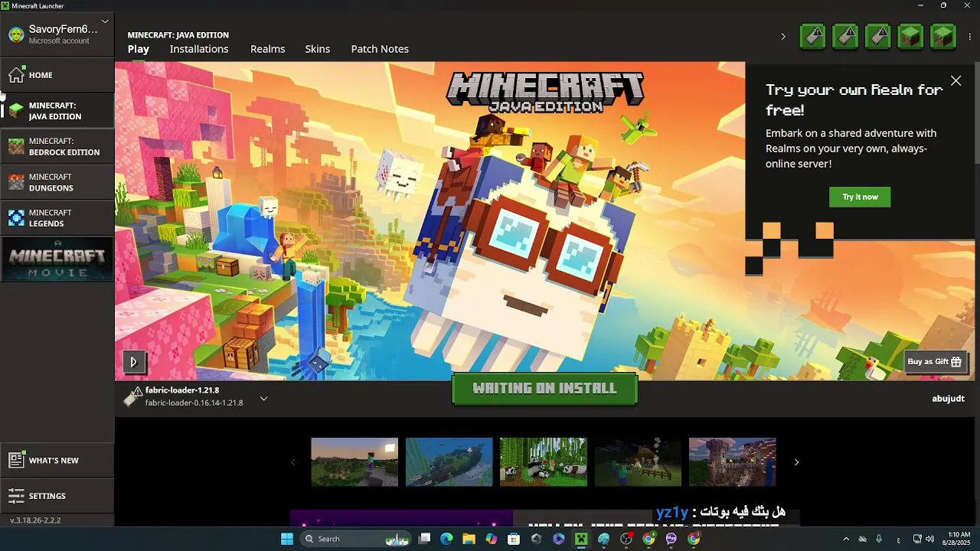The width and height of the screenshot is (980, 551).
Task: Switch to the Installations tab
Action: tap(199, 49)
